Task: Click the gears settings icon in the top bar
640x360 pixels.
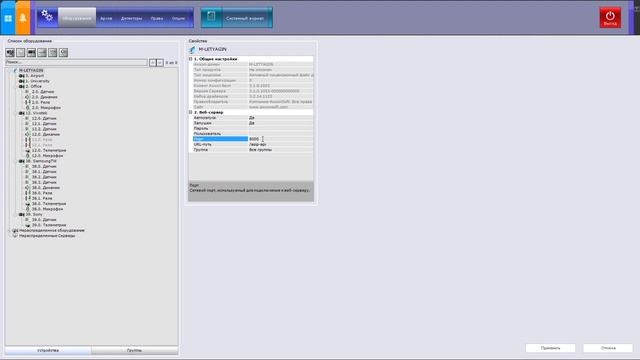Action: pyautogui.click(x=47, y=16)
